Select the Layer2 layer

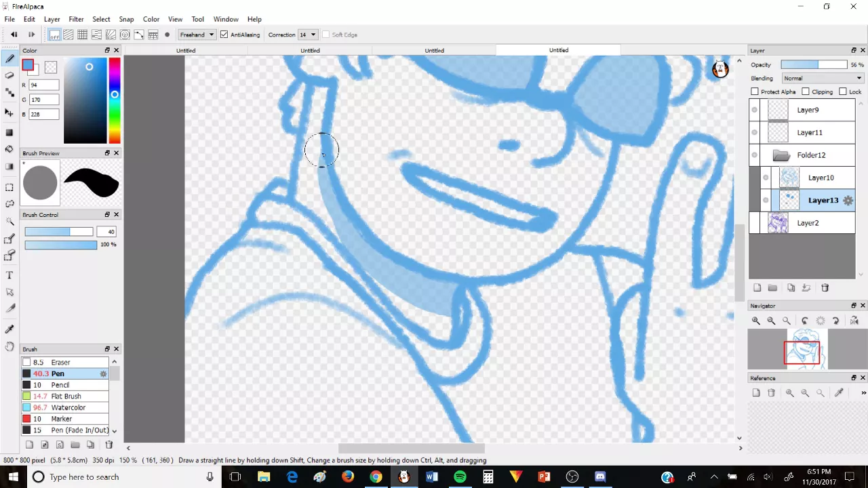tap(802, 223)
